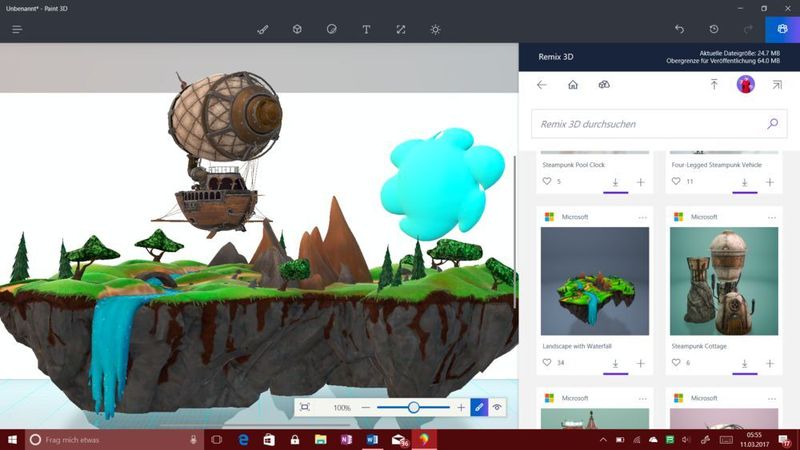Screen dimensions: 800x450
Task: Upload model to Remix 3D
Action: tap(714, 85)
